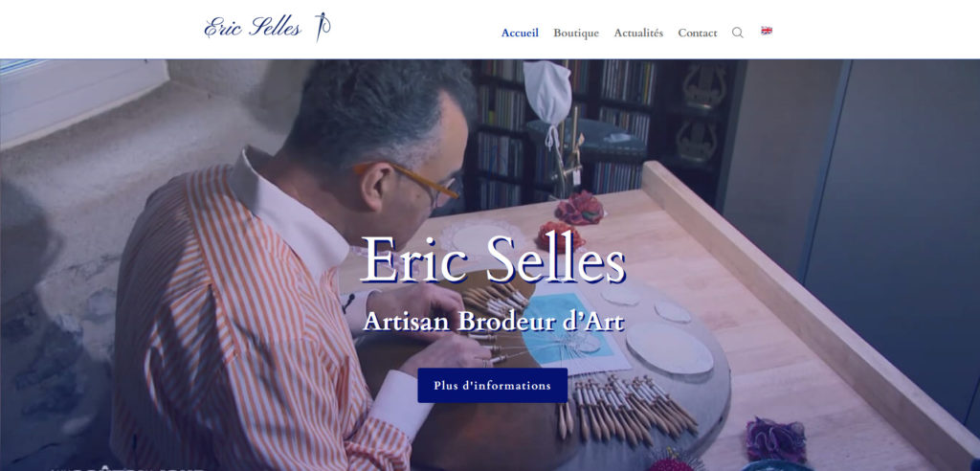Open the Boutique menu item
Viewport: 980px width, 471px height.
[575, 33]
